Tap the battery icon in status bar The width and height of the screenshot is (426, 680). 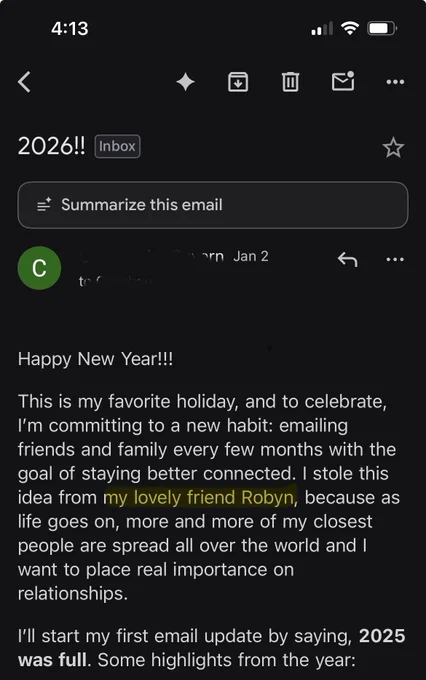(x=382, y=29)
